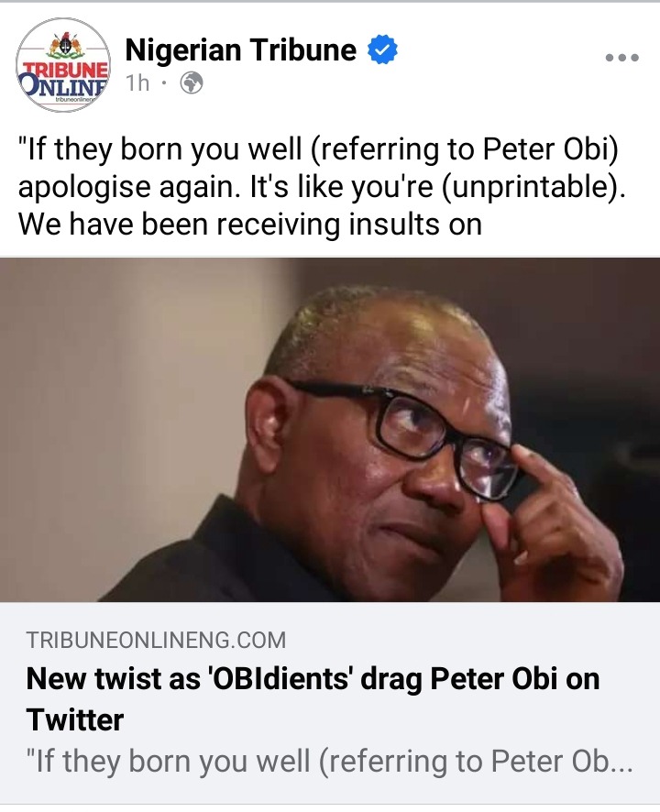Click the word Twitter in the headline
The width and height of the screenshot is (660, 812).
click(x=75, y=719)
